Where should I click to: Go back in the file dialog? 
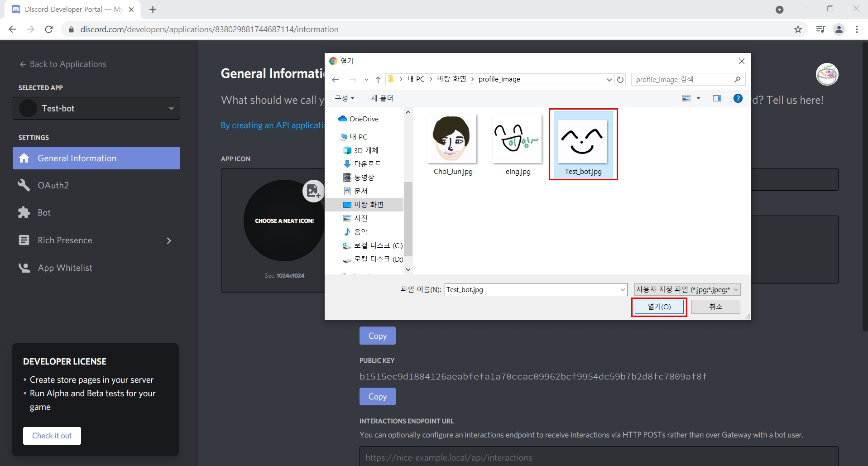tap(336, 80)
